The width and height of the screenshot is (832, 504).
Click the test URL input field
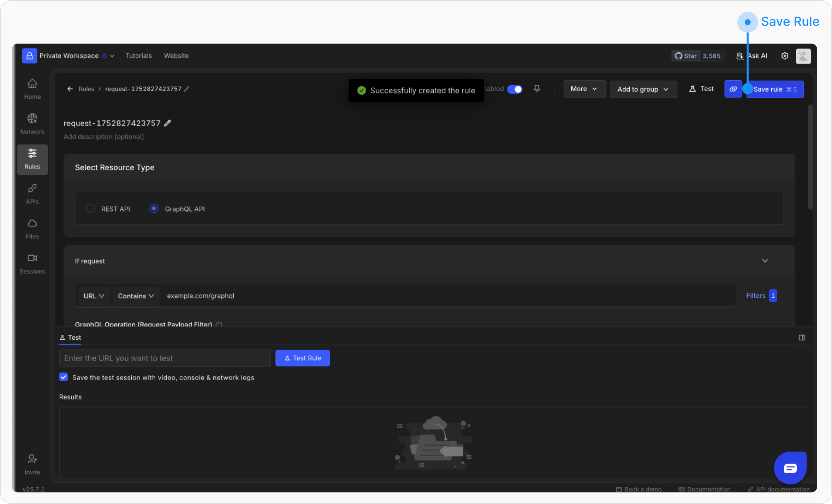click(165, 358)
